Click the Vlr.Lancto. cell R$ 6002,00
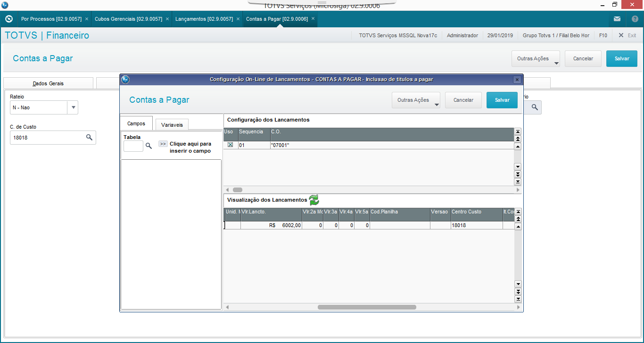The height and width of the screenshot is (343, 644). pyautogui.click(x=271, y=225)
